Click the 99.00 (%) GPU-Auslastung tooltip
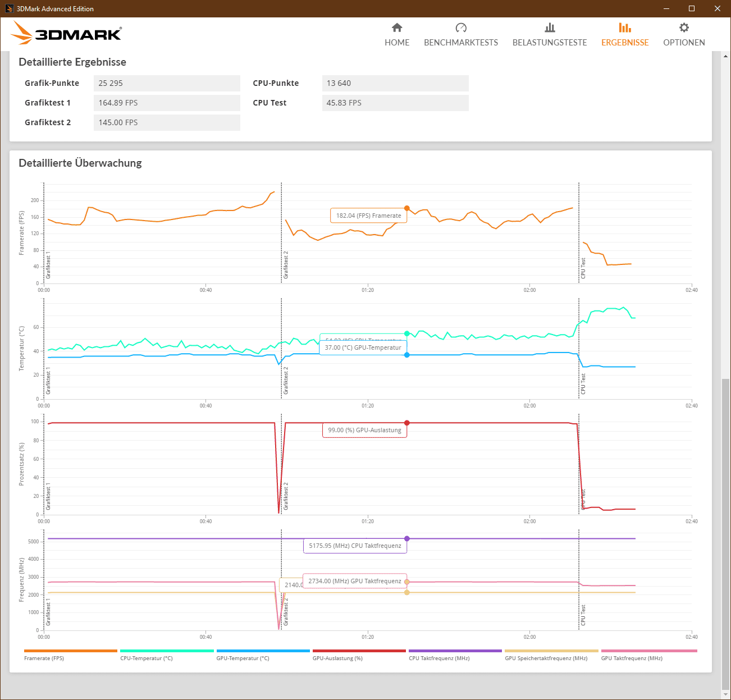Screen dimensions: 731x700 click(365, 430)
